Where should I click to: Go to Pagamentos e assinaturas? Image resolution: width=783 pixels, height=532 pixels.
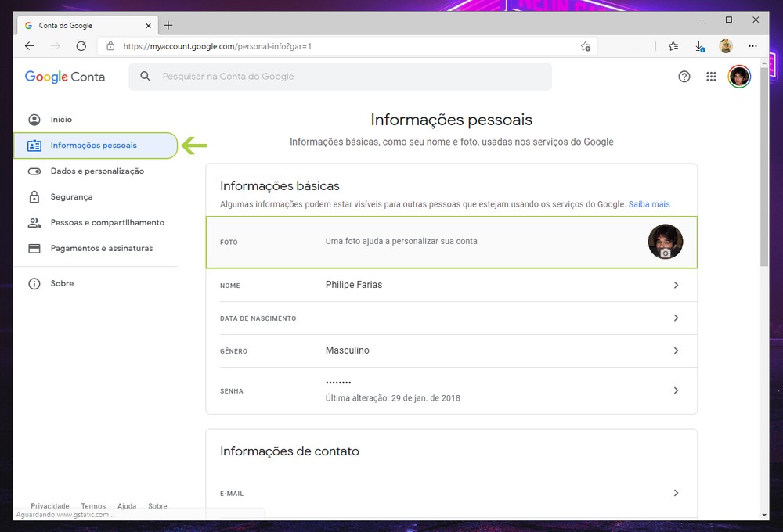coord(102,249)
